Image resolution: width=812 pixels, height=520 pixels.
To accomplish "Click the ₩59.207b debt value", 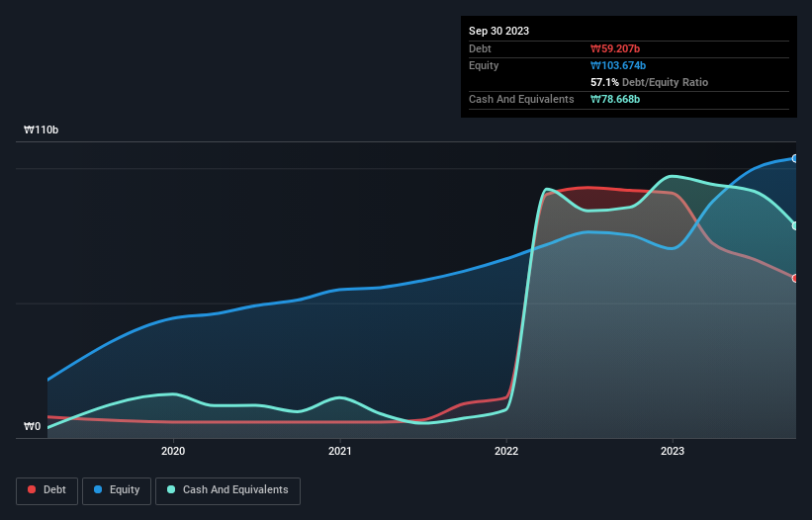I will [615, 48].
